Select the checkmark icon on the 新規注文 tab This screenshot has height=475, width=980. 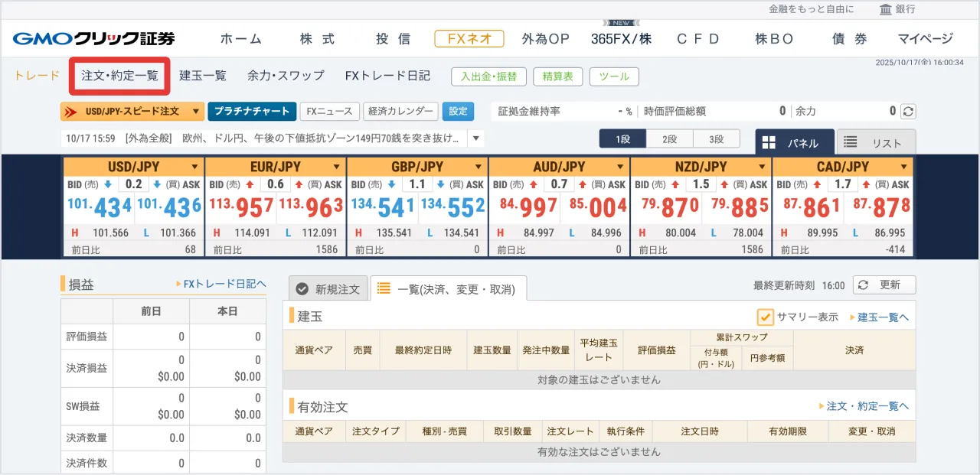pos(302,289)
